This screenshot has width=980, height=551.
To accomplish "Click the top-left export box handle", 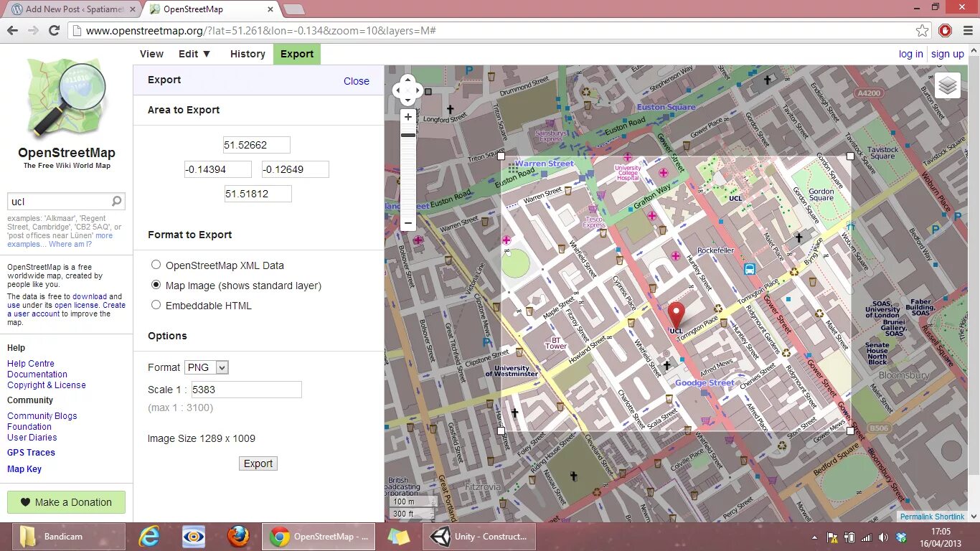I will [501, 156].
